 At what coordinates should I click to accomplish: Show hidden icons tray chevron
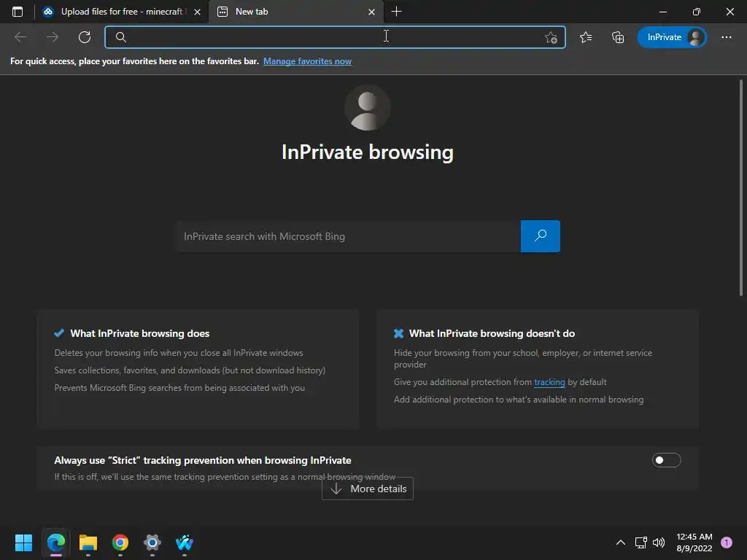620,542
